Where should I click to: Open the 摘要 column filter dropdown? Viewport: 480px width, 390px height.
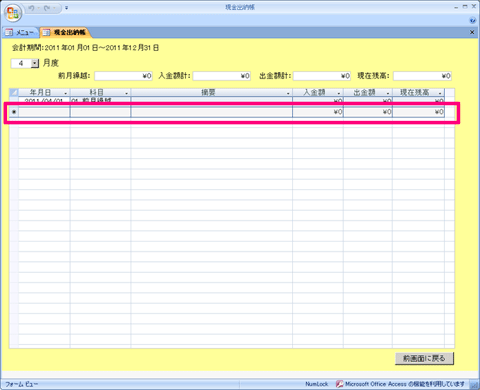pyautogui.click(x=288, y=93)
